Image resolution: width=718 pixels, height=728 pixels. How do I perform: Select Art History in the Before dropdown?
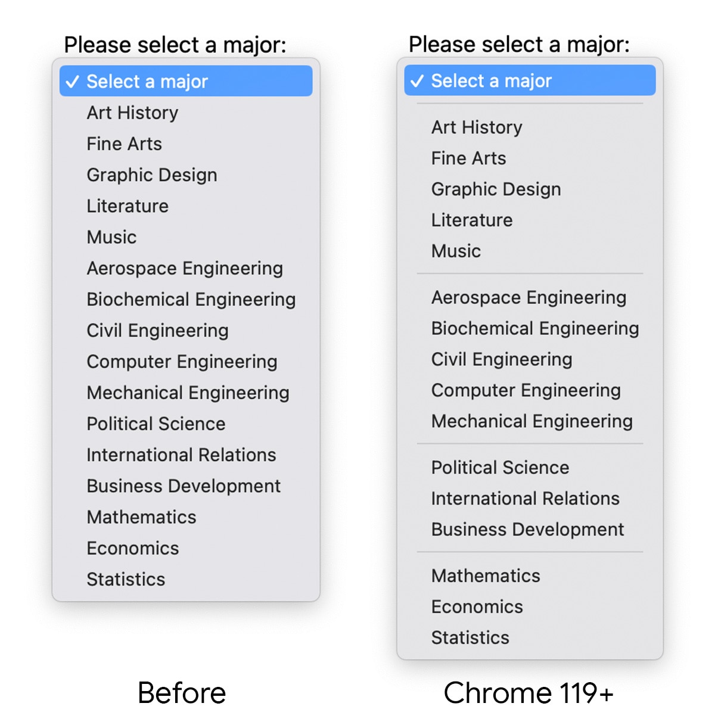click(132, 113)
